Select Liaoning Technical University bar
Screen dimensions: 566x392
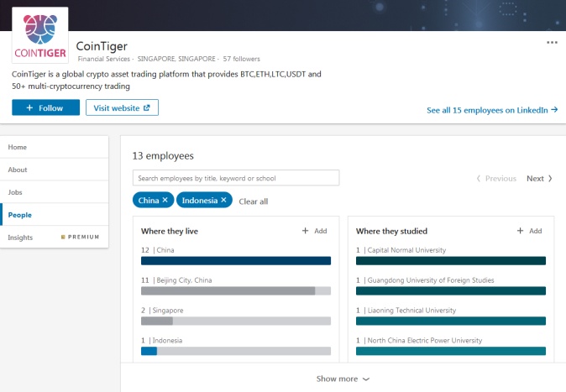(x=451, y=321)
